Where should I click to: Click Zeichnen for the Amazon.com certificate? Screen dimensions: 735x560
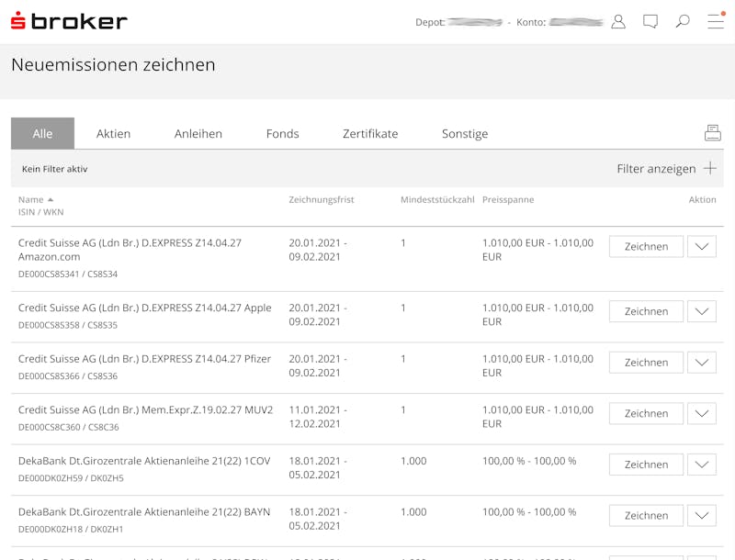tap(647, 246)
